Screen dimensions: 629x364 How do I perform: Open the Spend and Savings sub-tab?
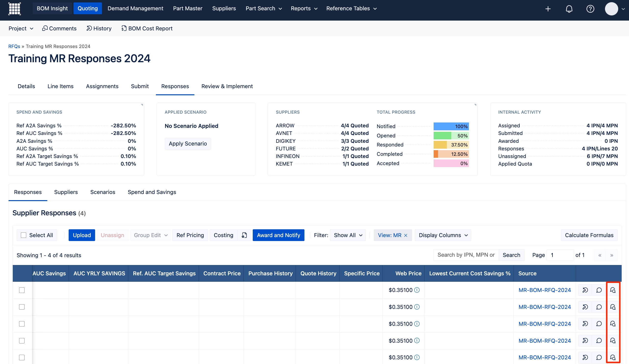152,192
